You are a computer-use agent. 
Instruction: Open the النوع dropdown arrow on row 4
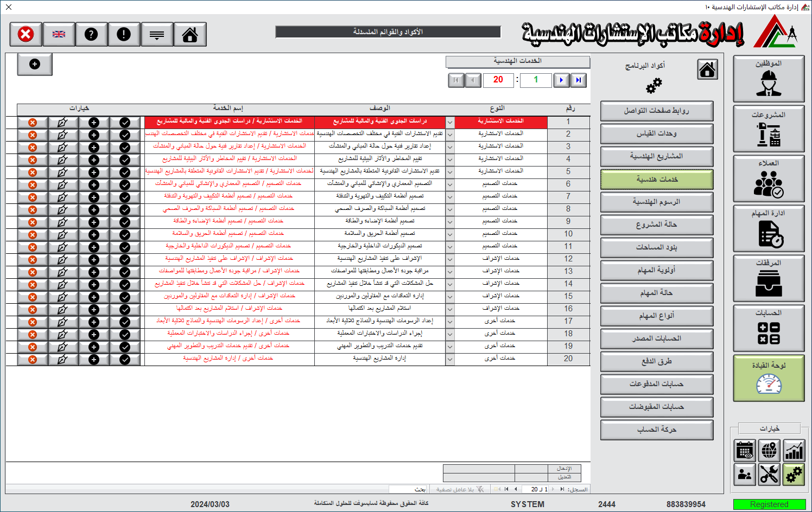(x=450, y=160)
